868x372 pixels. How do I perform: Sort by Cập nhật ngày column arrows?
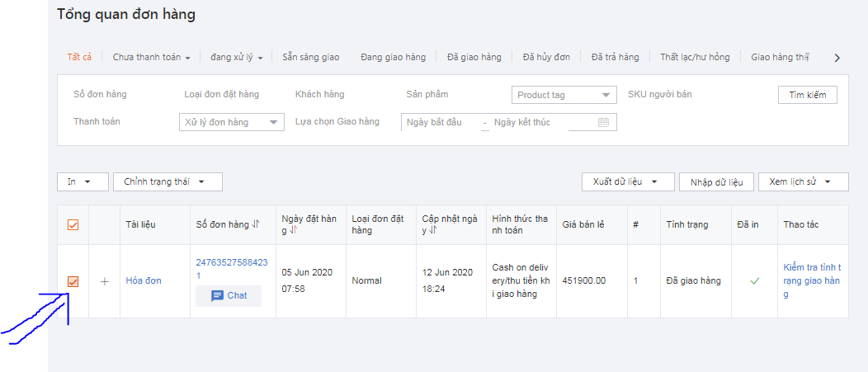[x=436, y=231]
